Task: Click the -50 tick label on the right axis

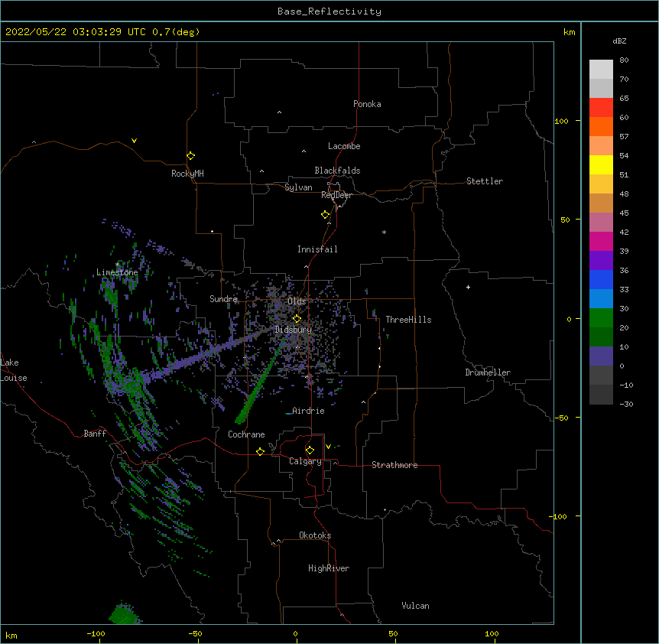Action: coord(561,418)
